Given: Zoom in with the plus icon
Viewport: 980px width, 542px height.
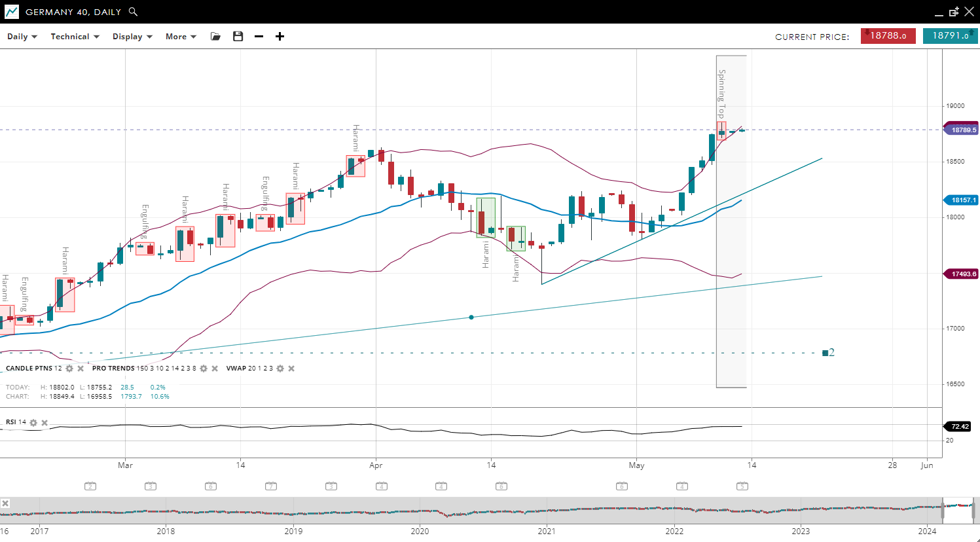Looking at the screenshot, I should pyautogui.click(x=280, y=37).
